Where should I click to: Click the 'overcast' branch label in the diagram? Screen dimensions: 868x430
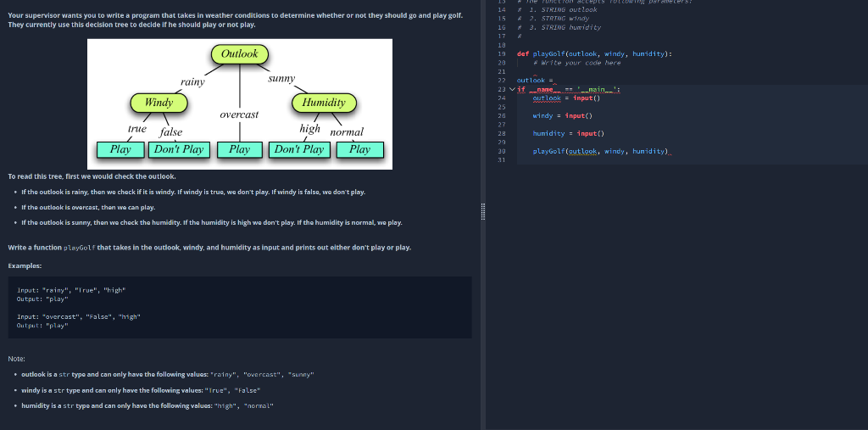pos(239,114)
